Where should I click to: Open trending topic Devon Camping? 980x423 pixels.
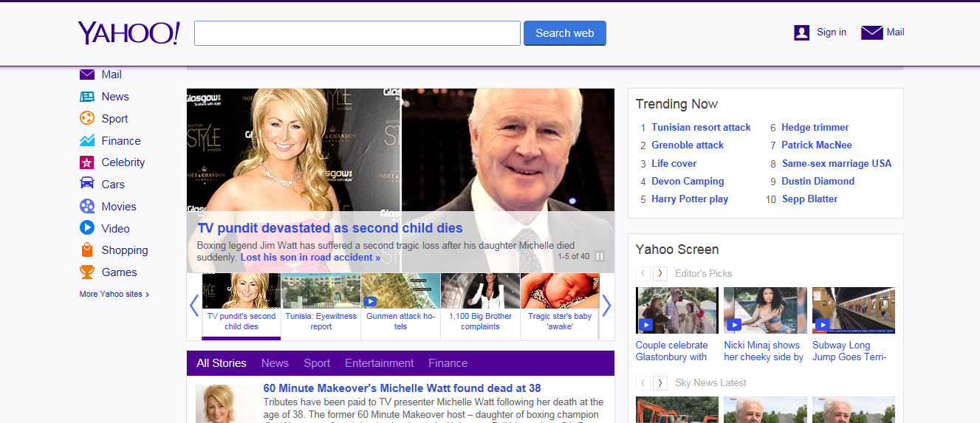(688, 182)
